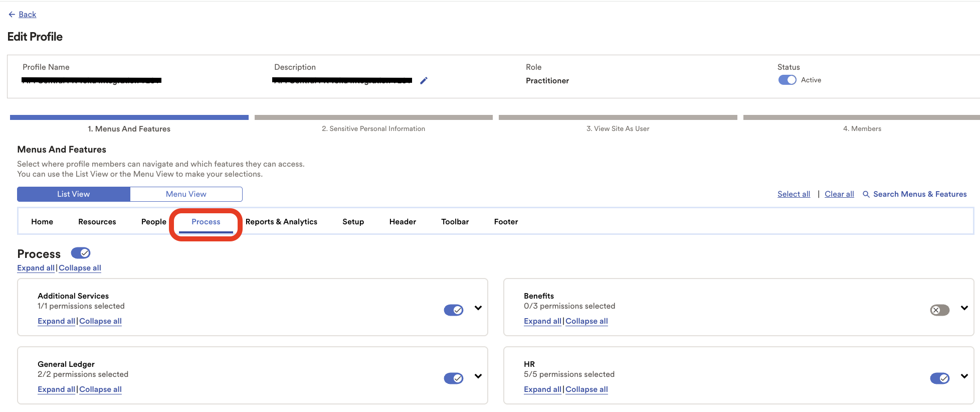Screen dimensions: 980x412
Task: Click the pencil icon to edit Description
Action: (424, 81)
